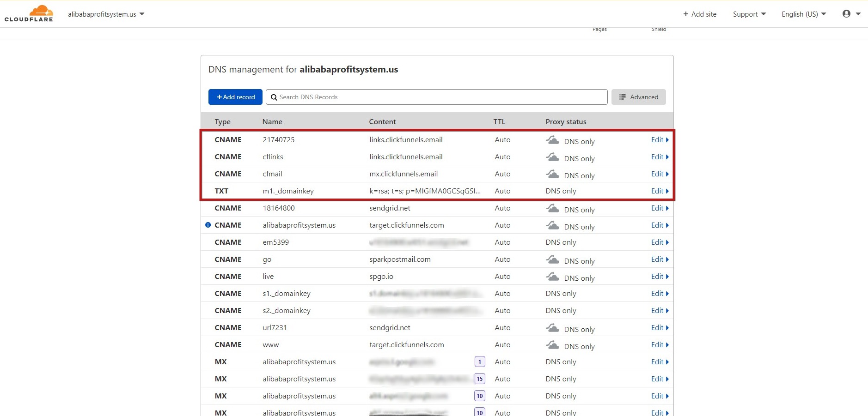Viewport: 868px width, 416px height.
Task: Click the Cloudflare logo
Action: [29, 13]
